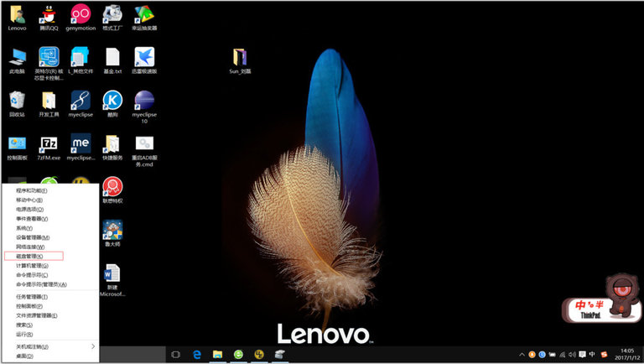This screenshot has width=644, height=364.
Task: Open the Intel graphics control panel shortcut
Action: (49, 64)
